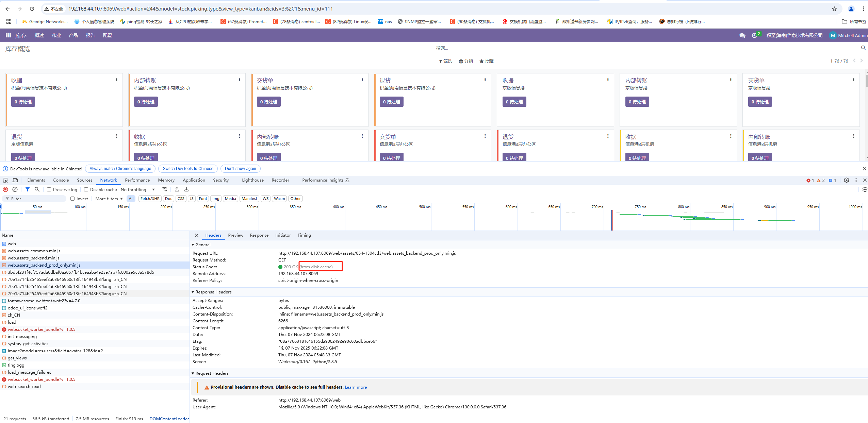Clear the network log
This screenshot has width=868, height=423.
pos(15,189)
